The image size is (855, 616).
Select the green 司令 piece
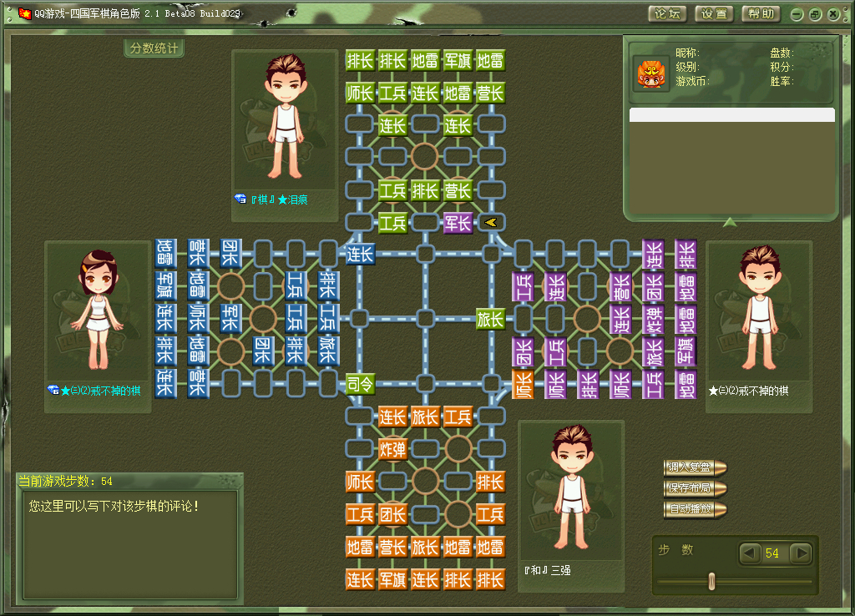pyautogui.click(x=360, y=384)
